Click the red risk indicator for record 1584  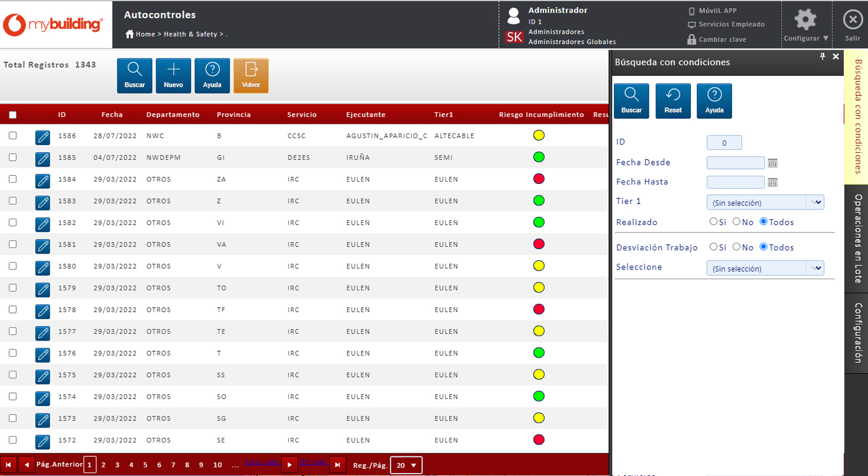tap(539, 179)
